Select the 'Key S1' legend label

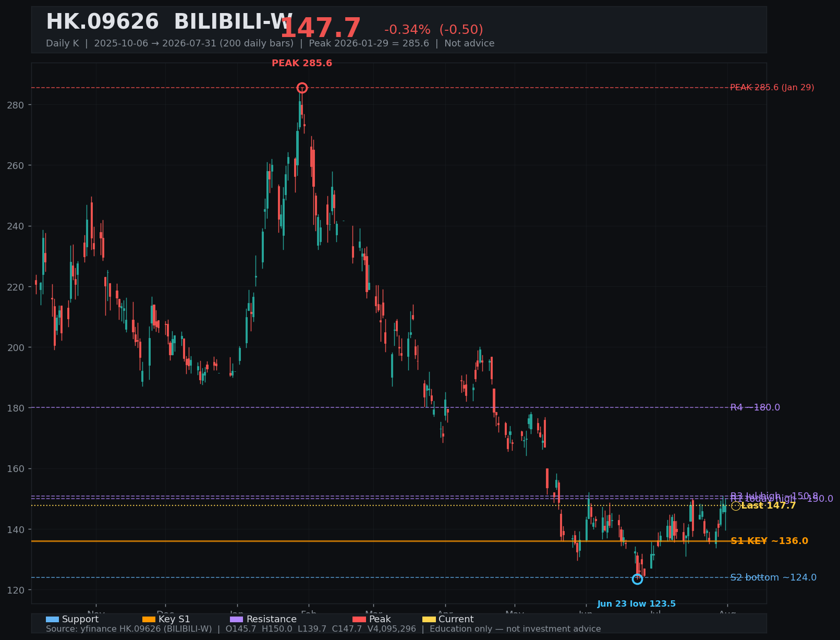pyautogui.click(x=174, y=620)
